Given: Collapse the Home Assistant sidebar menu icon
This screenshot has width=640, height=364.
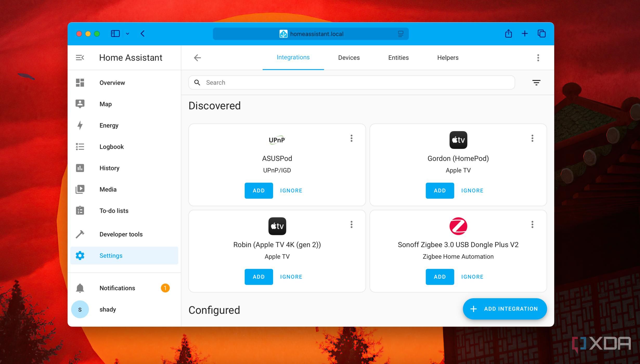Looking at the screenshot, I should [80, 57].
